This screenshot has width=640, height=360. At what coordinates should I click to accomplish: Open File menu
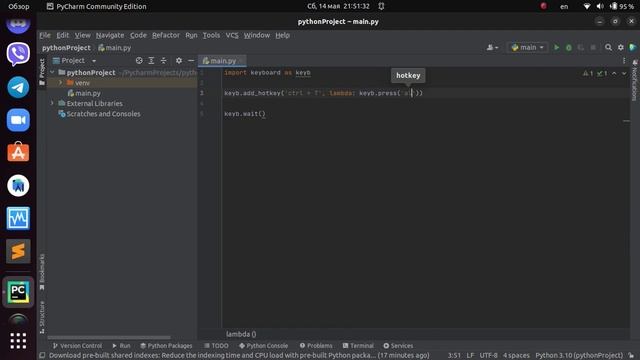[45, 35]
